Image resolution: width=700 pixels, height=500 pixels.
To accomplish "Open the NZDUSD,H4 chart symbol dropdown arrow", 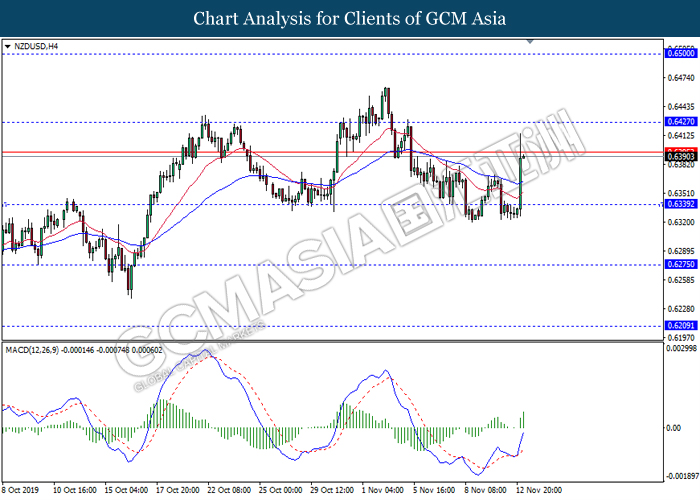I will tap(7, 46).
